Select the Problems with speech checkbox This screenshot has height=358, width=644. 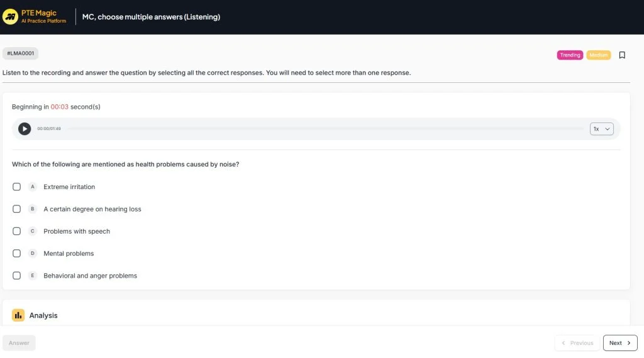tap(17, 231)
